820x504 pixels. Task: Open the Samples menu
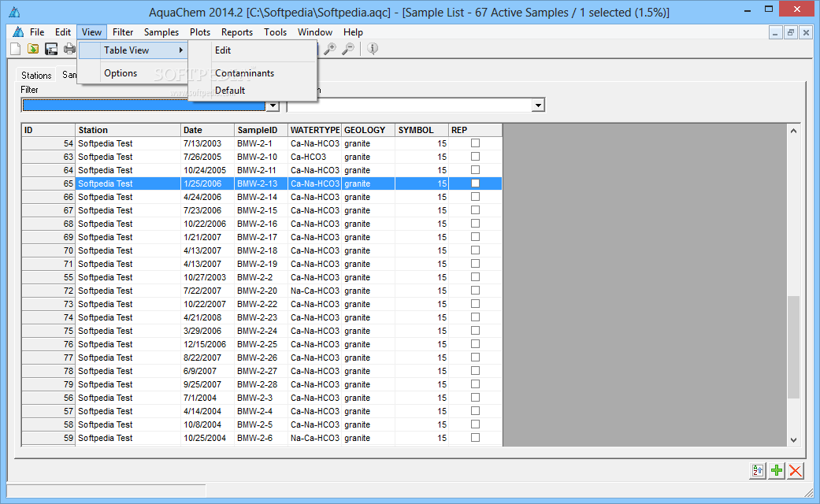tap(161, 31)
